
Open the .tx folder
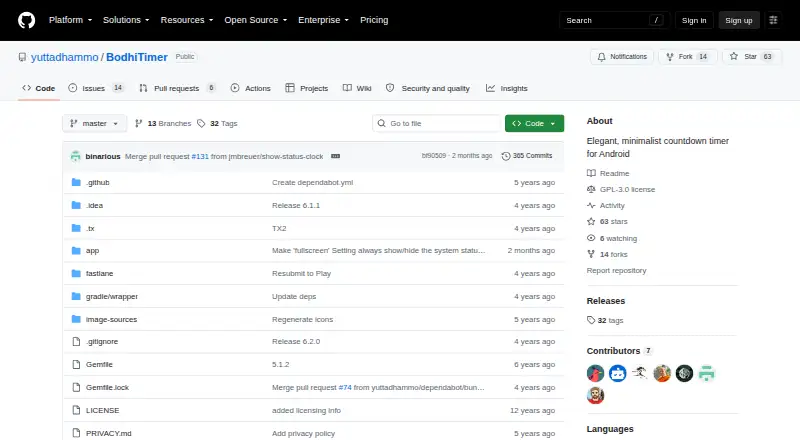click(x=90, y=228)
